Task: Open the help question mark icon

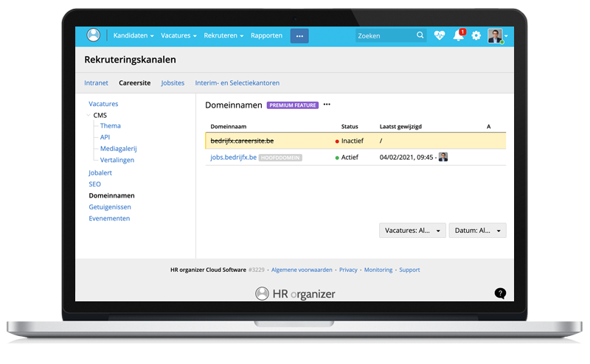Action: (500, 293)
